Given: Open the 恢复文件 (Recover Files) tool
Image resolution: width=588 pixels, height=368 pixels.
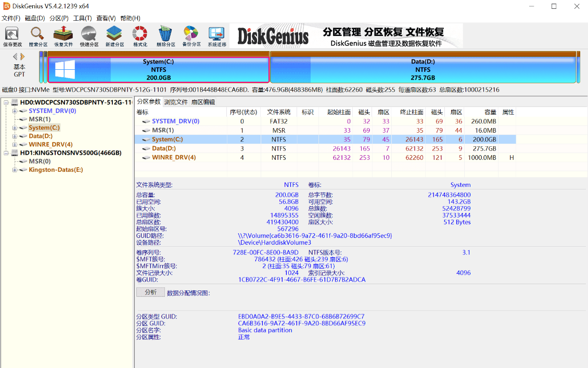Looking at the screenshot, I should (x=63, y=35).
